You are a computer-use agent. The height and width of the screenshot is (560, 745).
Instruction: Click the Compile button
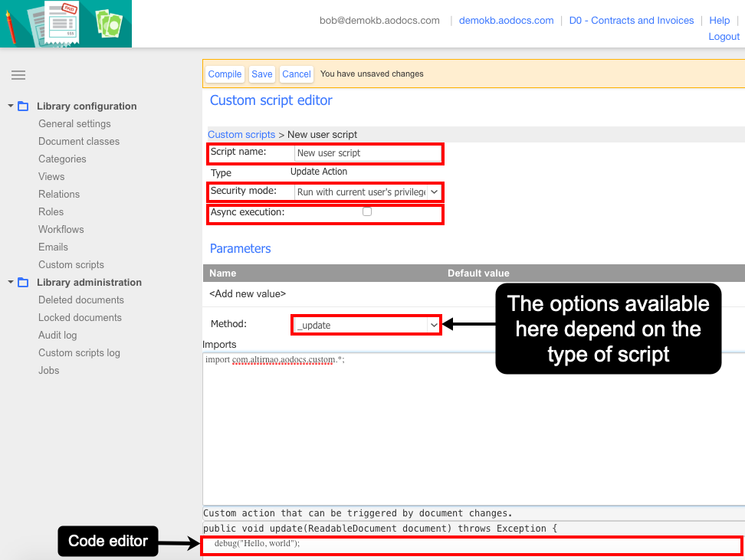225,74
